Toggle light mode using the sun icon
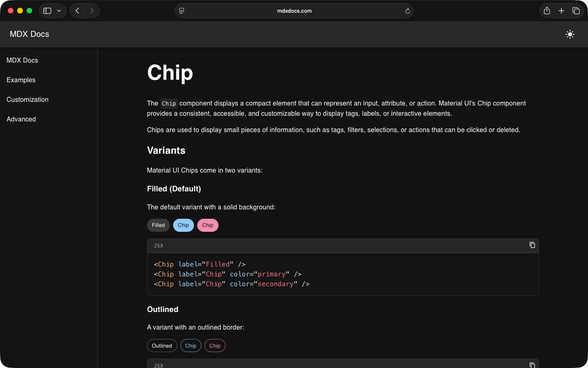Image resolution: width=588 pixels, height=368 pixels. [x=570, y=34]
